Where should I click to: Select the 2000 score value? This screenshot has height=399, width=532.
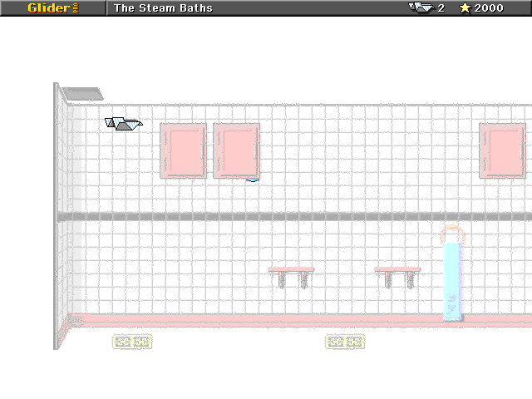pos(489,8)
